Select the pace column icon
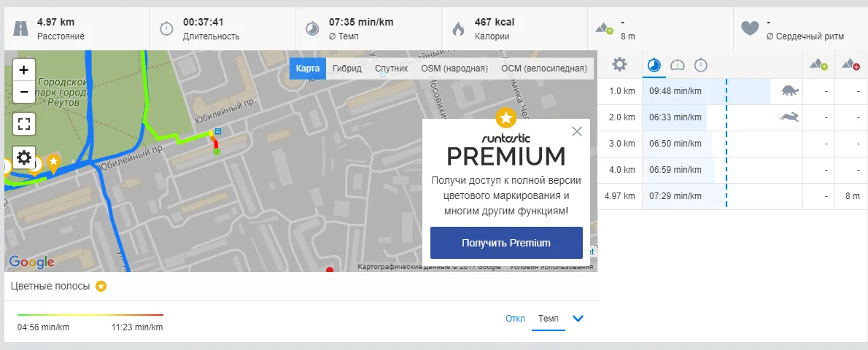Image resolution: width=868 pixels, height=350 pixels. [654, 65]
